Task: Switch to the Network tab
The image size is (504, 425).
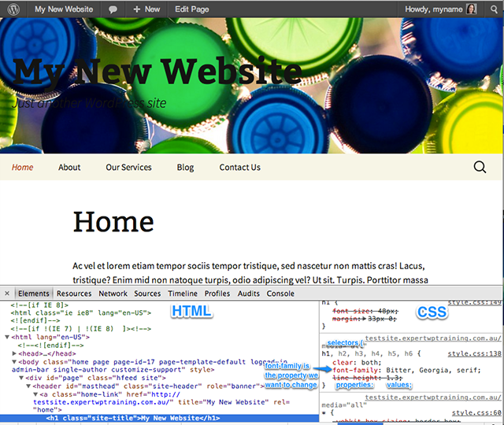Action: tap(113, 294)
